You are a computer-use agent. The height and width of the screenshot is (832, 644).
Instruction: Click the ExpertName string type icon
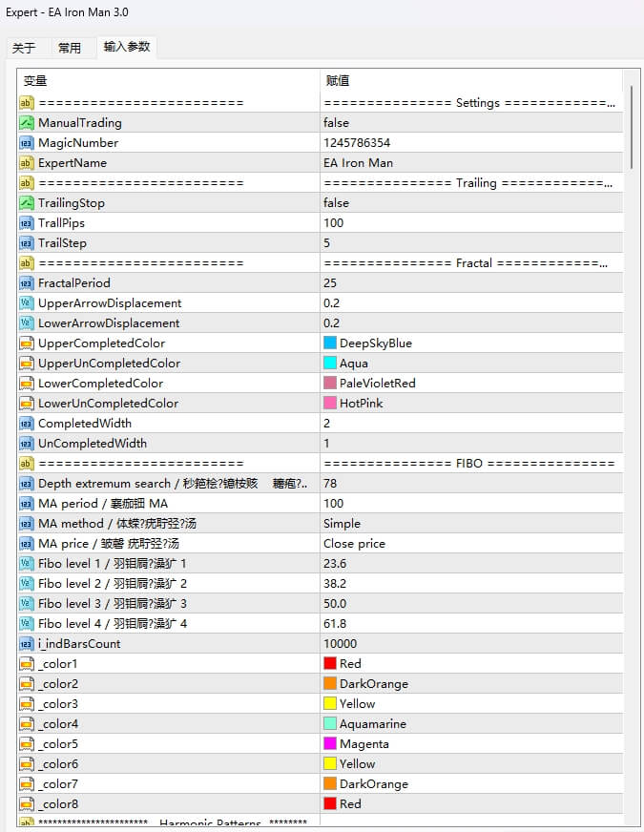pyautogui.click(x=27, y=163)
